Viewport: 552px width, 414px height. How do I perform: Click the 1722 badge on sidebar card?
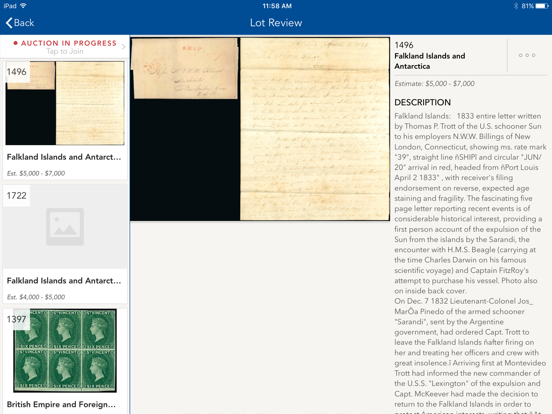pos(17,196)
